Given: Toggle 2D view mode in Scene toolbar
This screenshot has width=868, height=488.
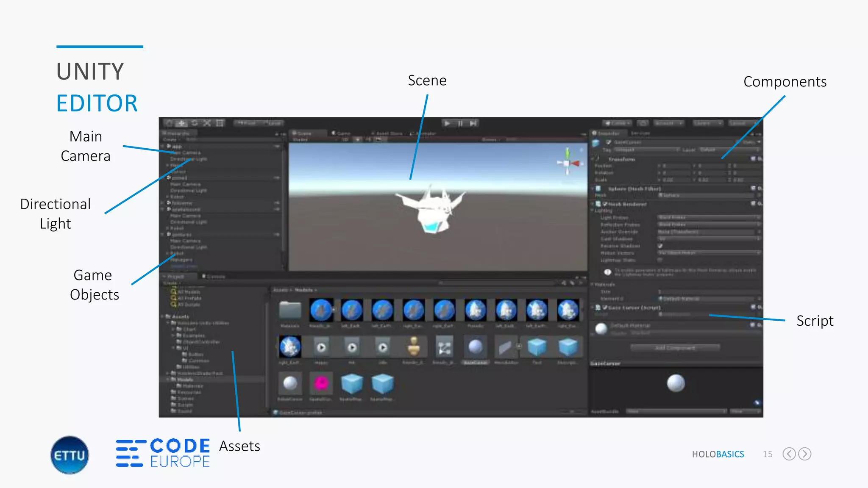Looking at the screenshot, I should (345, 139).
